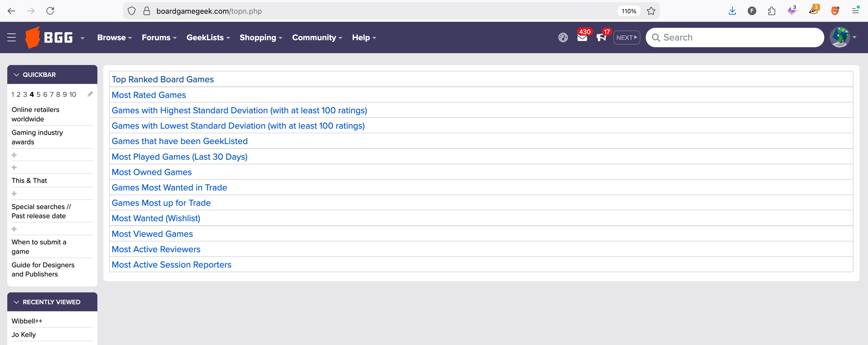Open Online retailers worldwide quickbar link
The image size is (868, 345).
click(36, 114)
